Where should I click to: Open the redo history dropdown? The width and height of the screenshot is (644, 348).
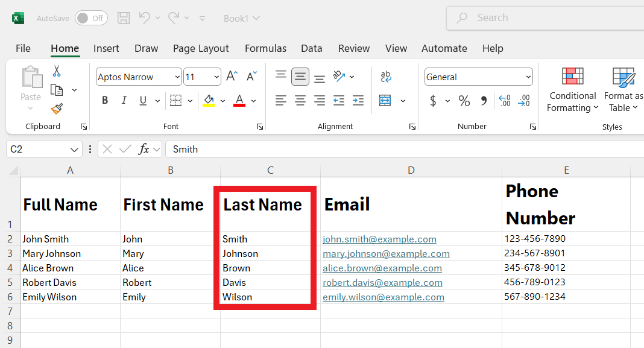pos(186,18)
